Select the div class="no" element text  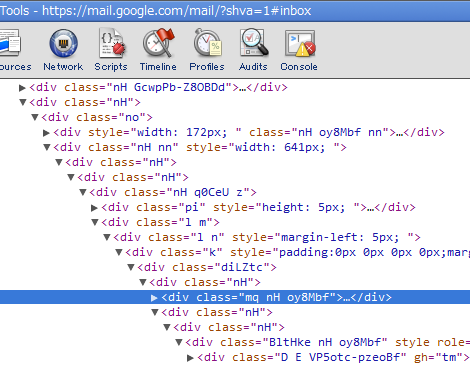[x=97, y=117]
